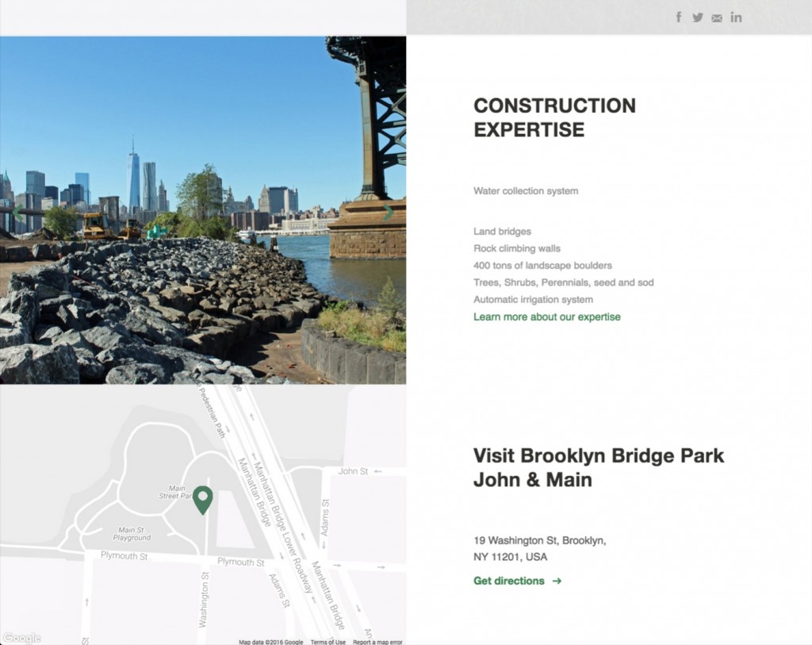Share on LinkedIn icon
Viewport: 812px width, 645px height.
coord(736,17)
